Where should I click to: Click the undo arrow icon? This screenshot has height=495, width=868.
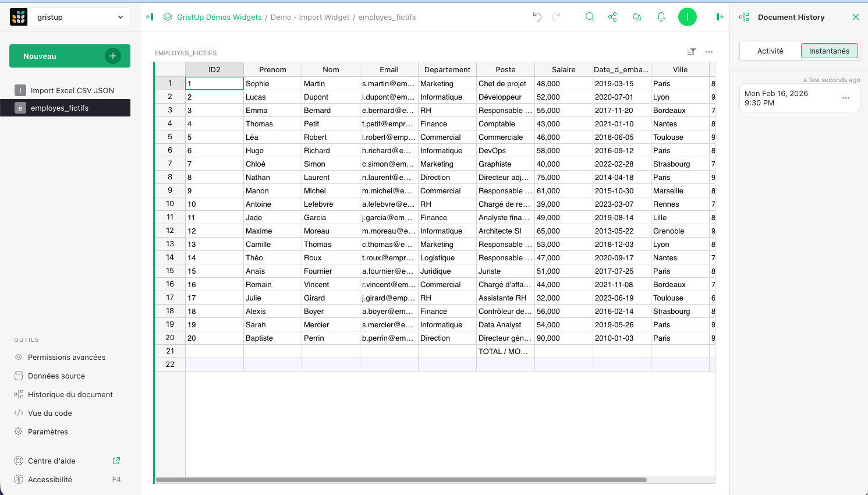click(537, 17)
